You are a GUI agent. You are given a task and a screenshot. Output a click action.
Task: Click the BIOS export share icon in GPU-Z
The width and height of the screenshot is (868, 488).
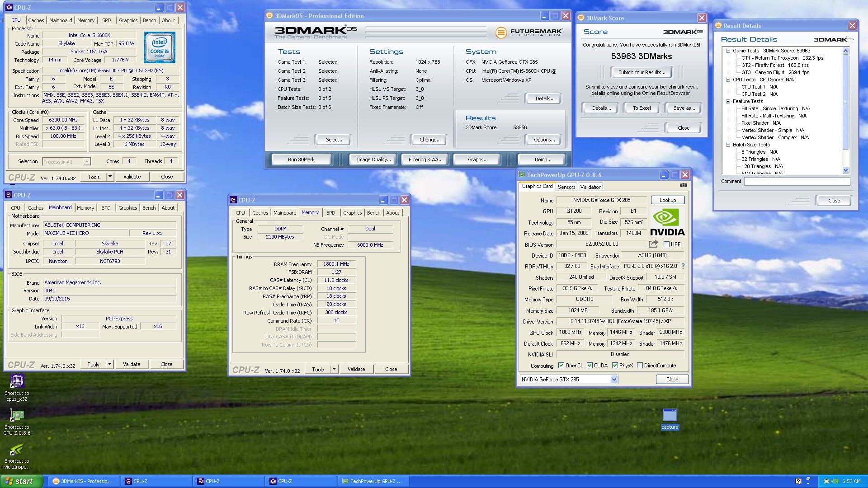click(x=653, y=244)
